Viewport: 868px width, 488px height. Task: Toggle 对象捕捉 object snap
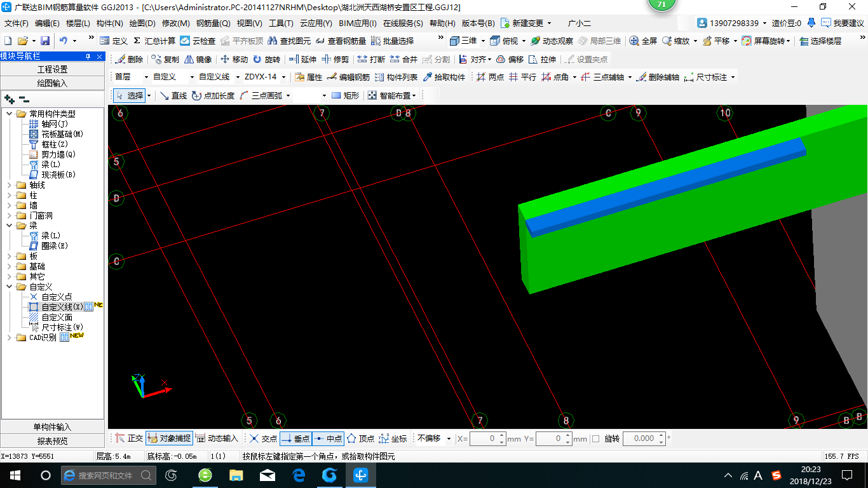click(169, 438)
